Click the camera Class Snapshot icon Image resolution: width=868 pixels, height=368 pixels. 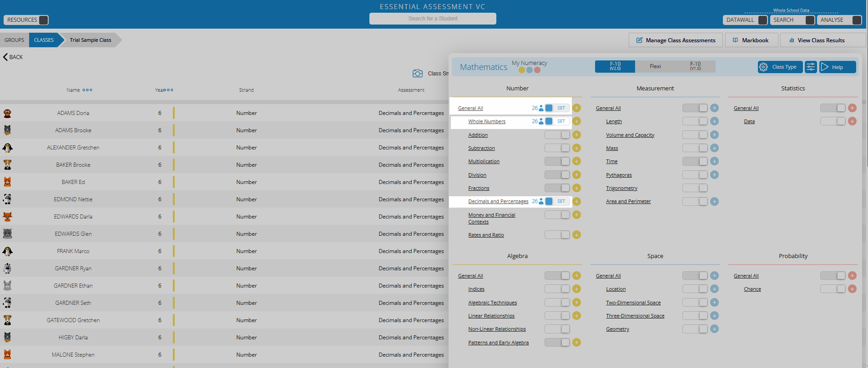(x=418, y=74)
